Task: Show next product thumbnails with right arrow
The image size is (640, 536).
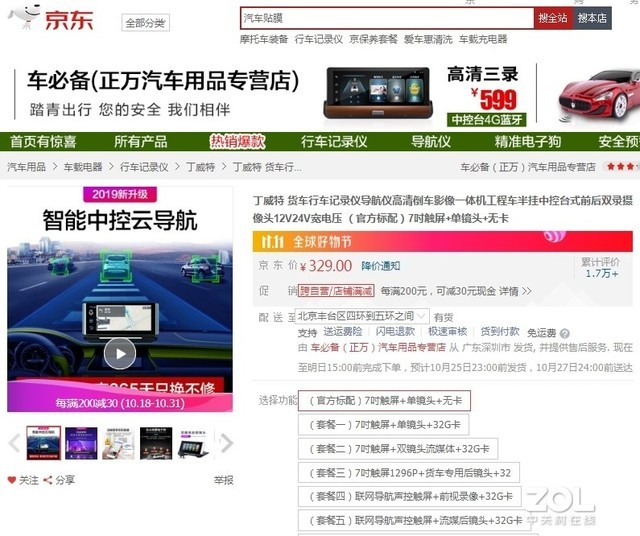Action: (x=226, y=443)
